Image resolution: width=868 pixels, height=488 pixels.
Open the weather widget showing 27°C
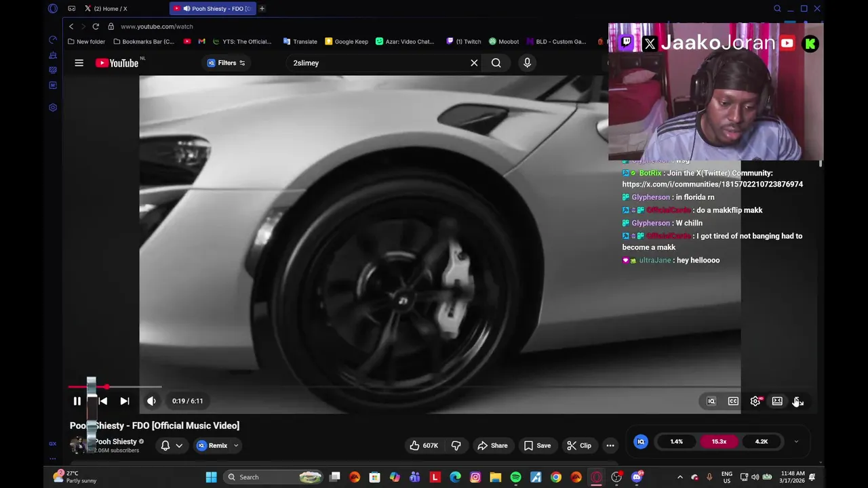point(75,476)
